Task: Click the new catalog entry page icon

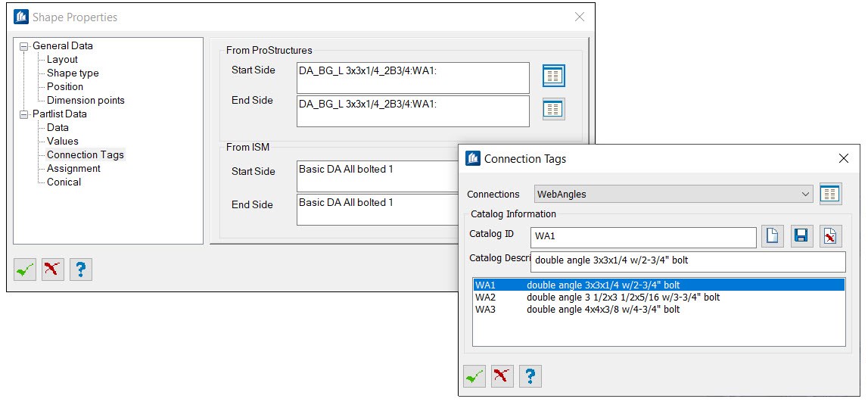Action: (x=771, y=236)
